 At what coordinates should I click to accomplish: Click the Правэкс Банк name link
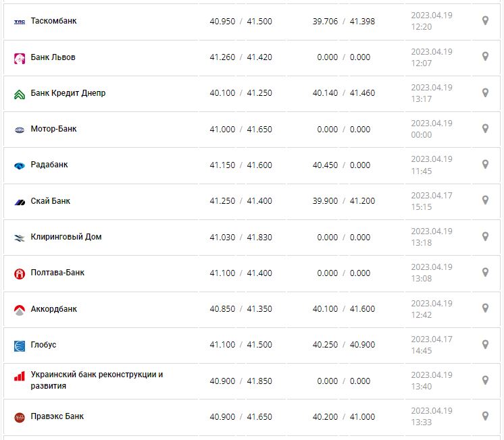pyautogui.click(x=57, y=416)
